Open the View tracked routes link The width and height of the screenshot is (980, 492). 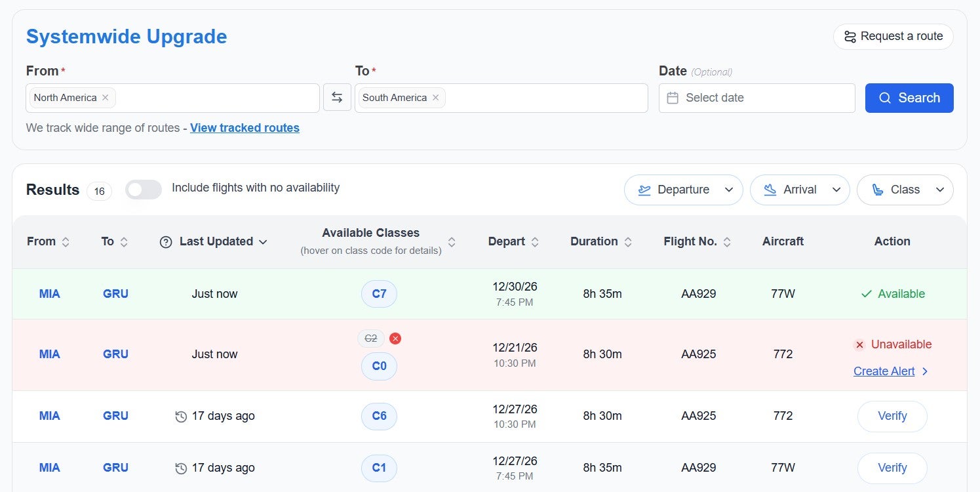pos(245,127)
